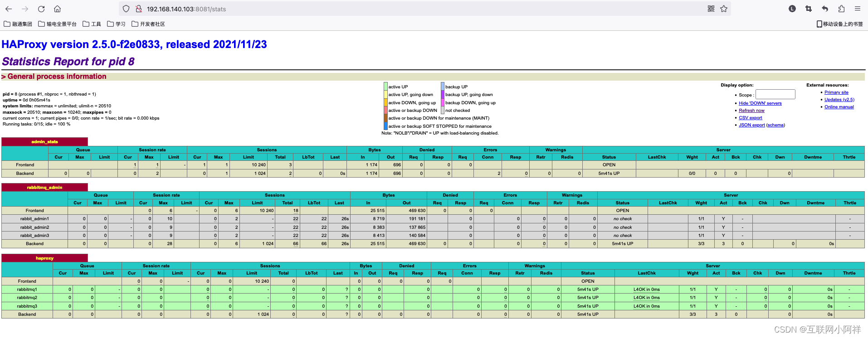Click the backup UP blue legend swatch
Viewport: 868px width, 338px height.
[443, 87]
